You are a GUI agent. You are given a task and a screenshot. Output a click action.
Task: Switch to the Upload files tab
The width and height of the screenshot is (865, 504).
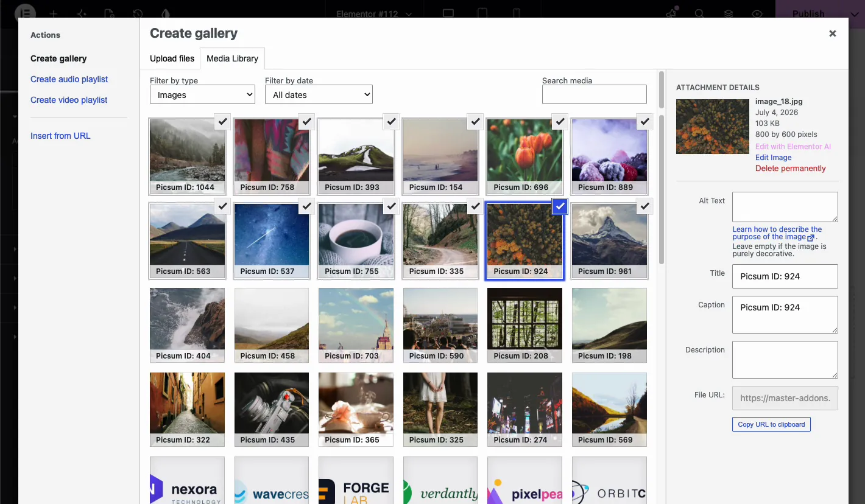pos(172,58)
